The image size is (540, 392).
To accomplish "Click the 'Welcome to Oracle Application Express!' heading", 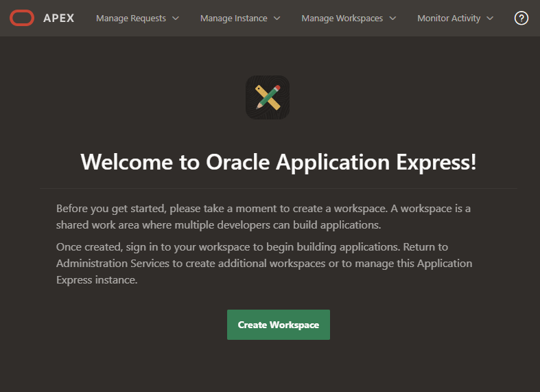I will click(x=279, y=162).
